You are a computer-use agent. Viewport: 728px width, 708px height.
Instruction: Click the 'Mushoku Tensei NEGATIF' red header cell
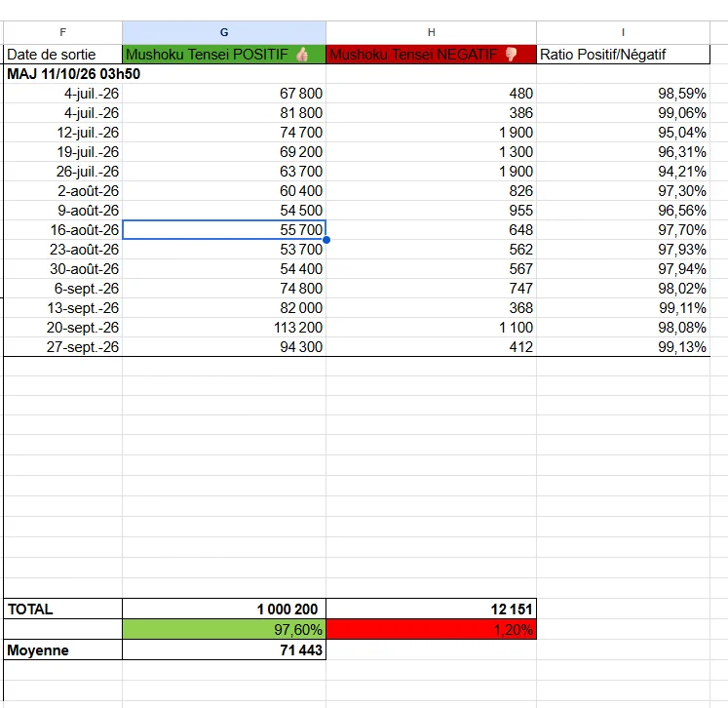point(432,55)
